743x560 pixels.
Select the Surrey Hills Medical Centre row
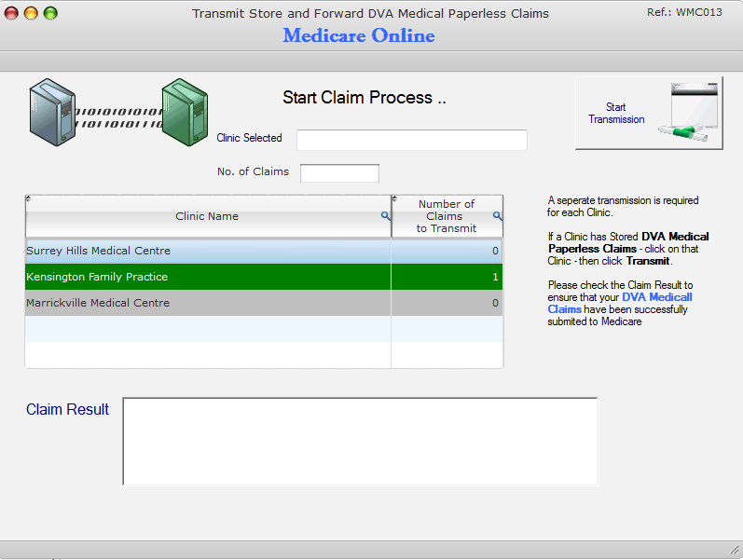(x=264, y=251)
